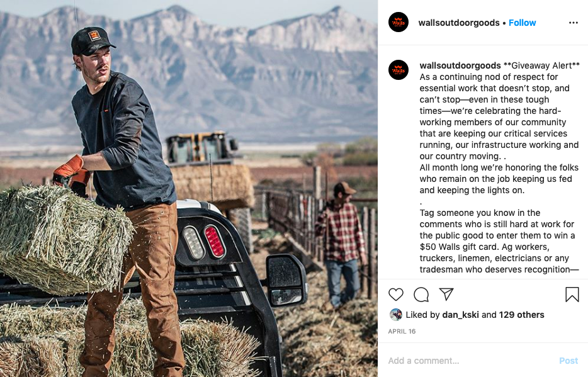Open the three-dot more options menu
Image resolution: width=588 pixels, height=377 pixels.
click(x=573, y=23)
